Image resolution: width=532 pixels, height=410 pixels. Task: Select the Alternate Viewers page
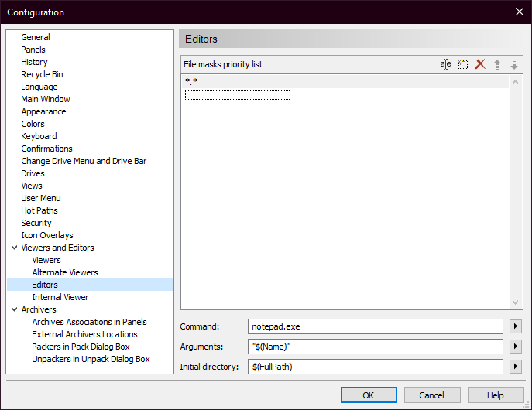[x=65, y=272]
